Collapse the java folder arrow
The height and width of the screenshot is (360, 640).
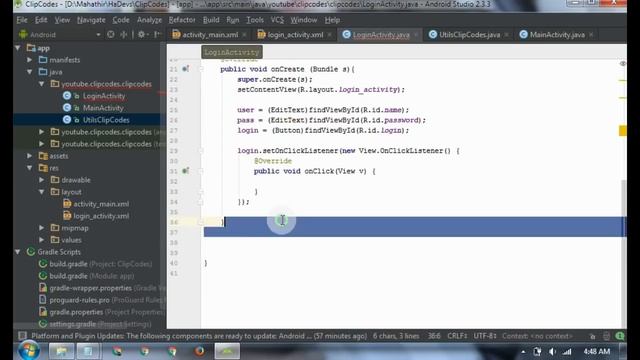(29, 72)
